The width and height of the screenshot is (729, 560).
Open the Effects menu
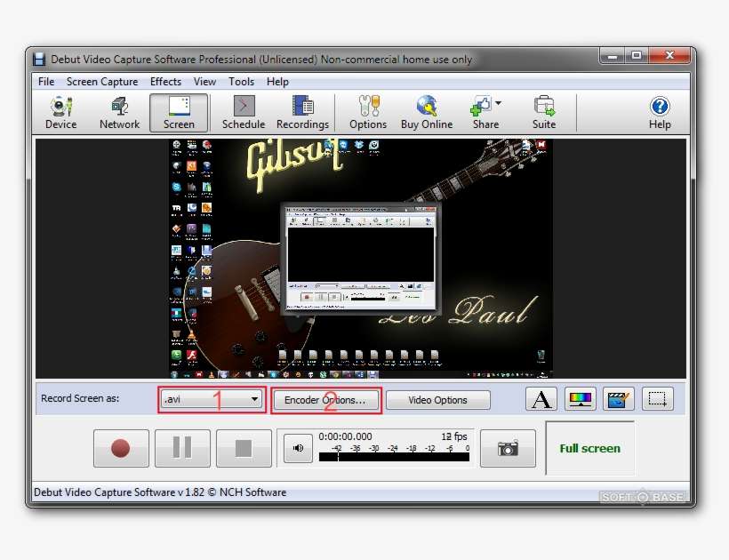165,81
